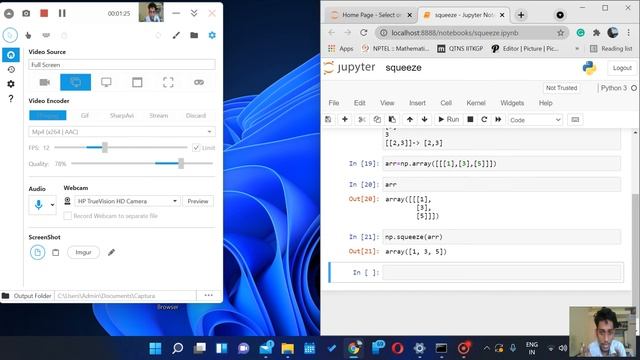Screen dimensions: 640x360
Task: Adjust the FPS slider handle
Action: [x=105, y=147]
